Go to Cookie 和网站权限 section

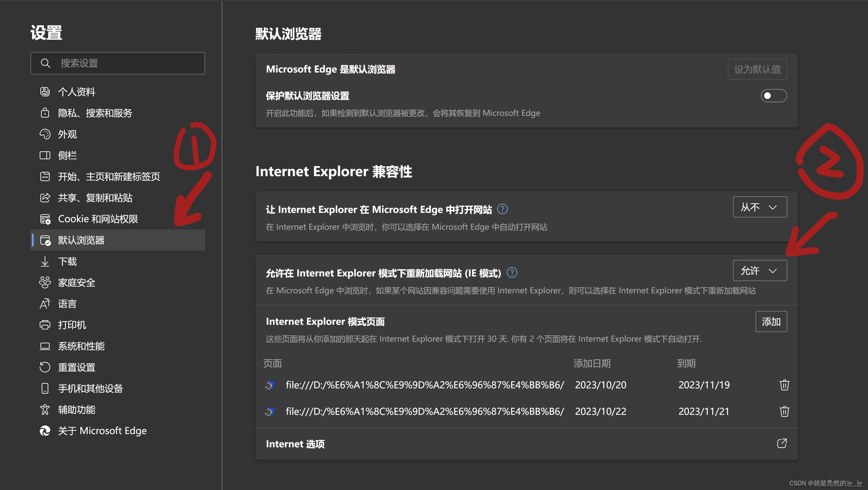tap(98, 219)
